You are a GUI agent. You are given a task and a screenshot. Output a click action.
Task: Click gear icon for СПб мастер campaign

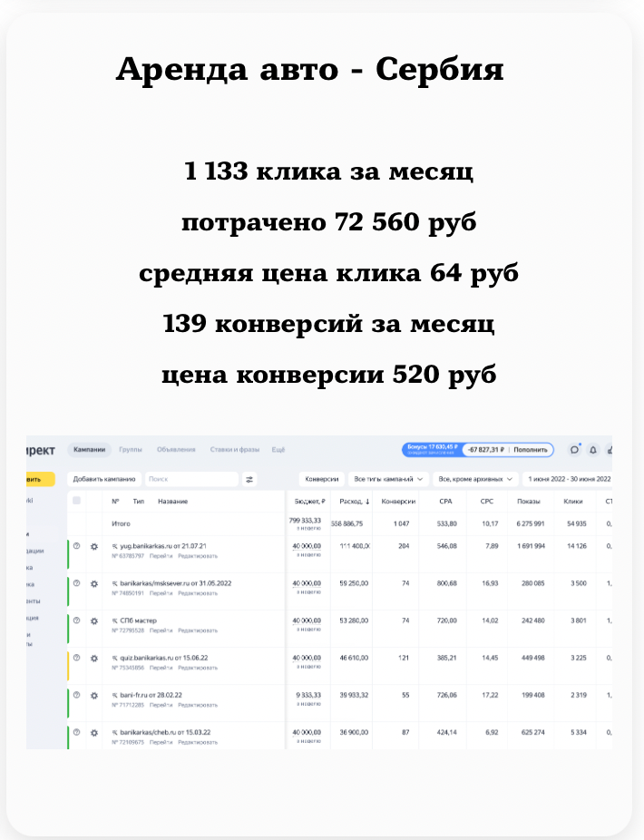click(x=94, y=620)
